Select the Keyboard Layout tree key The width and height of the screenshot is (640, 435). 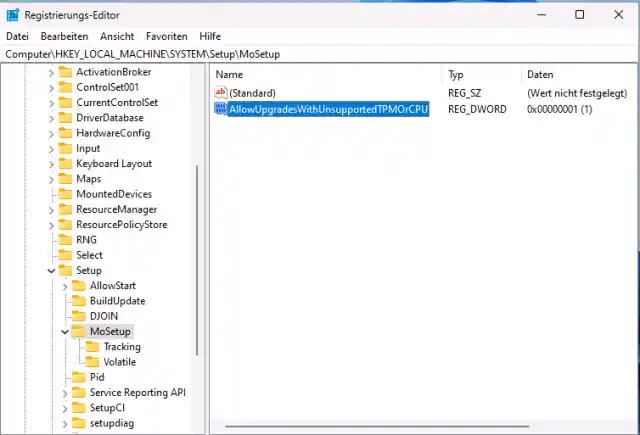tap(114, 164)
